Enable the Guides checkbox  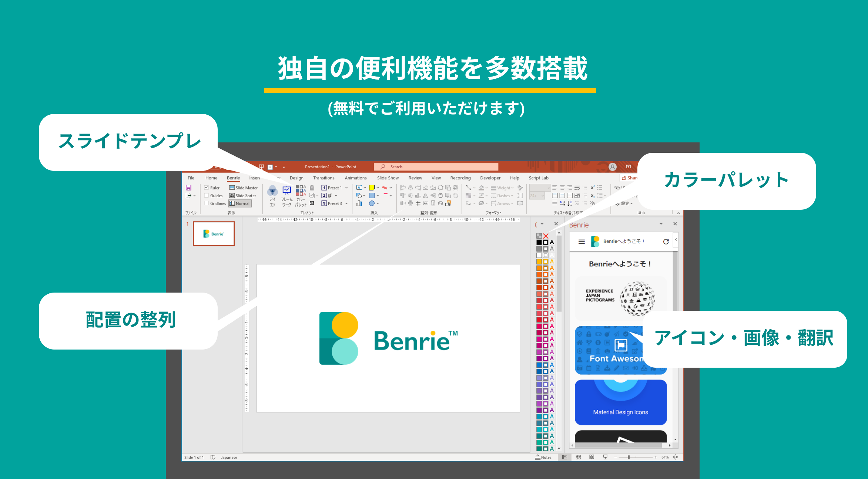207,195
